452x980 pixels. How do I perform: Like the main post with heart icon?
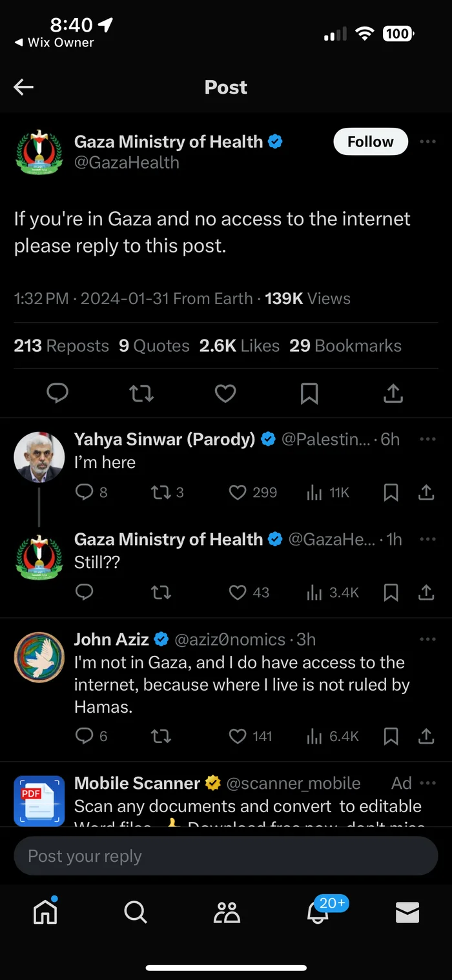[x=225, y=393]
